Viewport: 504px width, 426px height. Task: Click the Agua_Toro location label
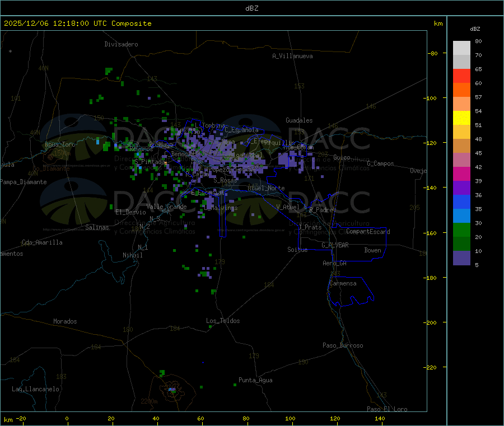point(60,144)
